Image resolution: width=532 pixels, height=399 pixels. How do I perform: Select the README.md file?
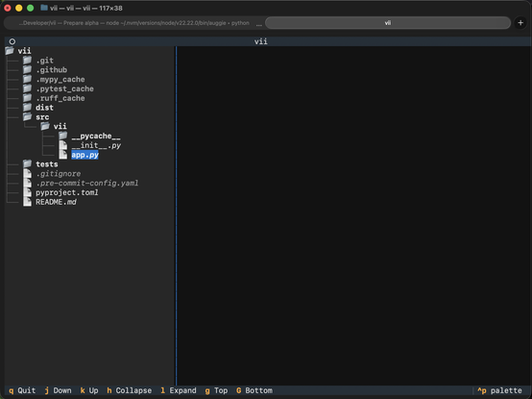pos(56,202)
